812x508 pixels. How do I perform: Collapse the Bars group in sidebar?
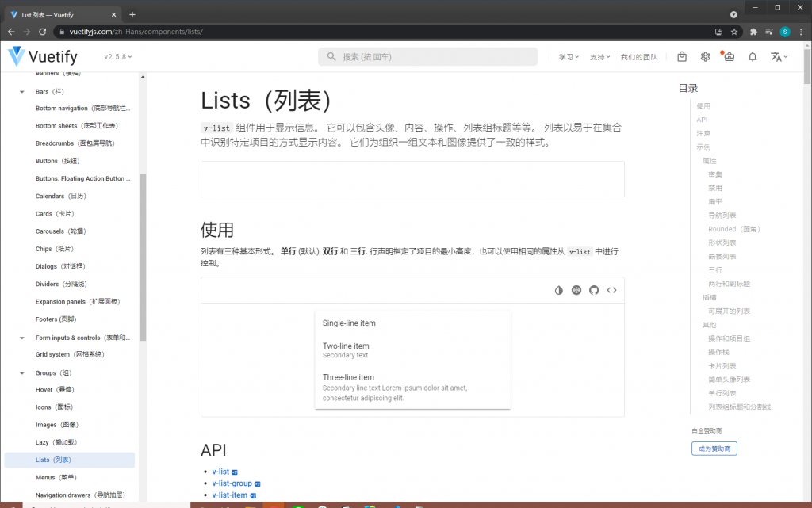click(21, 92)
